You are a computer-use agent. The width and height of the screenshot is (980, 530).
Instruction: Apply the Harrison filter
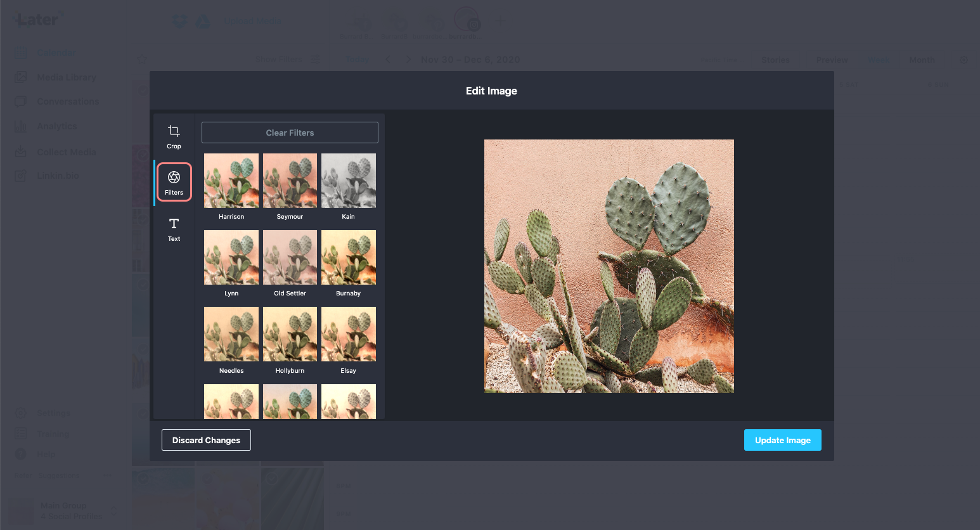point(231,181)
